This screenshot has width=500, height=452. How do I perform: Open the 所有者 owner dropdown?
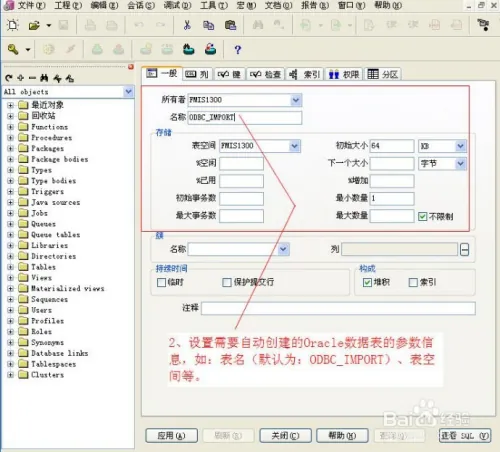tap(296, 100)
